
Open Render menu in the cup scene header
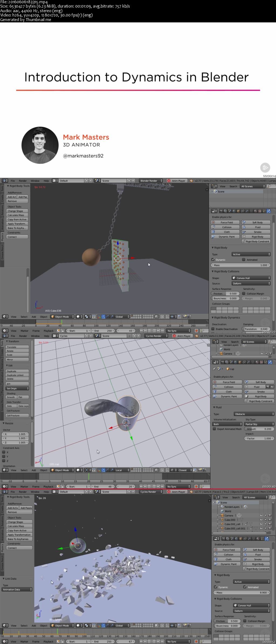pos(23,336)
